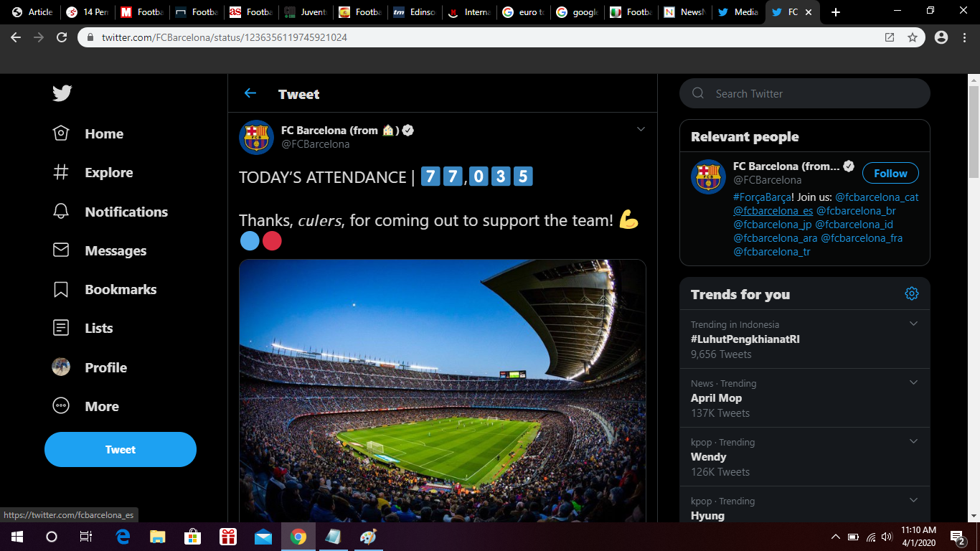Follow FC Barcelona in Relevant people
980x551 pixels.
pyautogui.click(x=890, y=173)
